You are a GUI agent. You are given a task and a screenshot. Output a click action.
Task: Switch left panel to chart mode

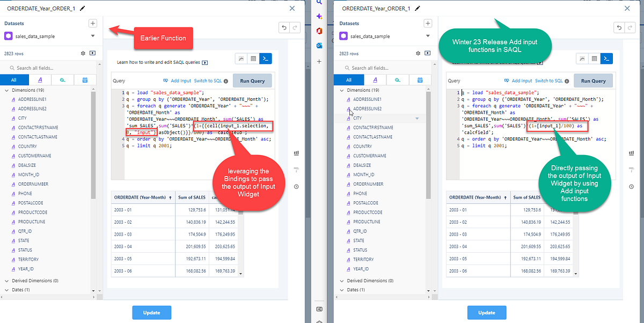[x=241, y=58]
